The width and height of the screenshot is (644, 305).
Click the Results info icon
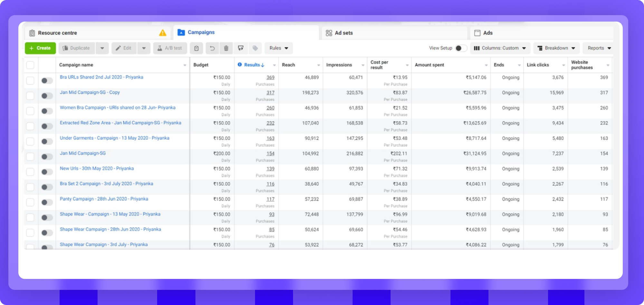click(240, 65)
